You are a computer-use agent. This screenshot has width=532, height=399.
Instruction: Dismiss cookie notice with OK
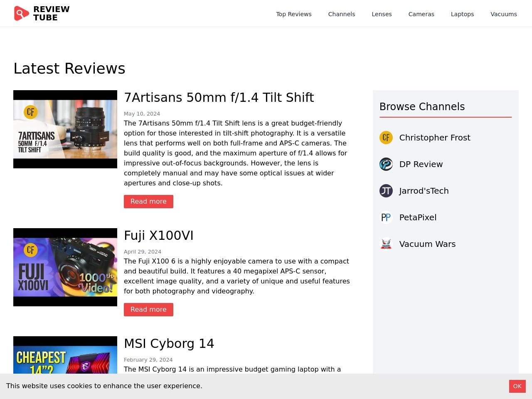click(517, 386)
